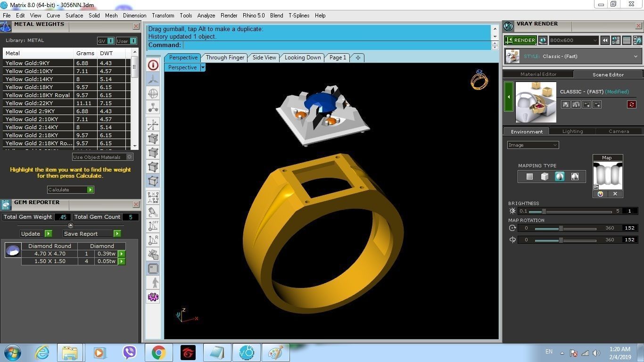
Task: Open the Camera tab
Action: (x=619, y=132)
